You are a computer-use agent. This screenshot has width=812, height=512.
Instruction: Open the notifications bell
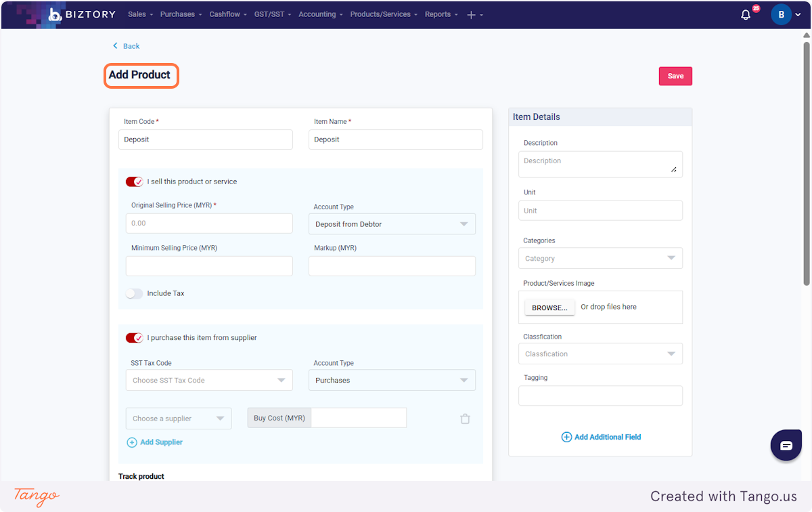pyautogui.click(x=746, y=14)
